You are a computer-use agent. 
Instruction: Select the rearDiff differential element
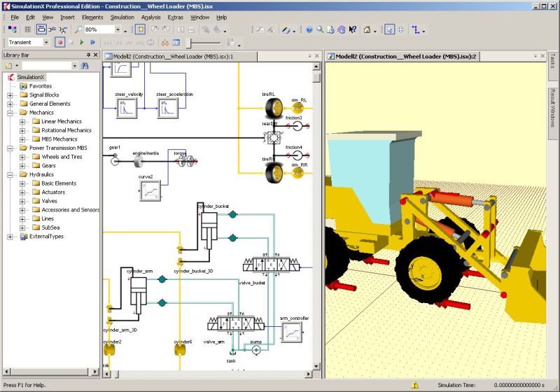tap(273, 137)
